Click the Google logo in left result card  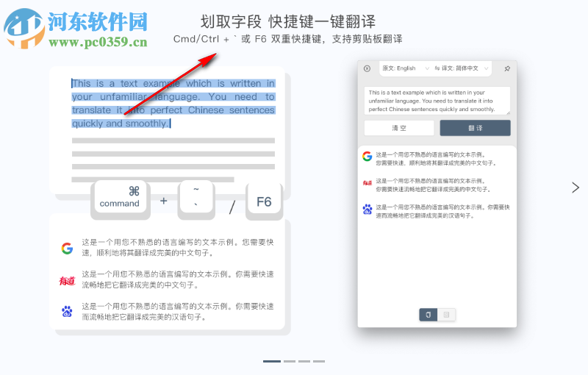[x=67, y=248]
